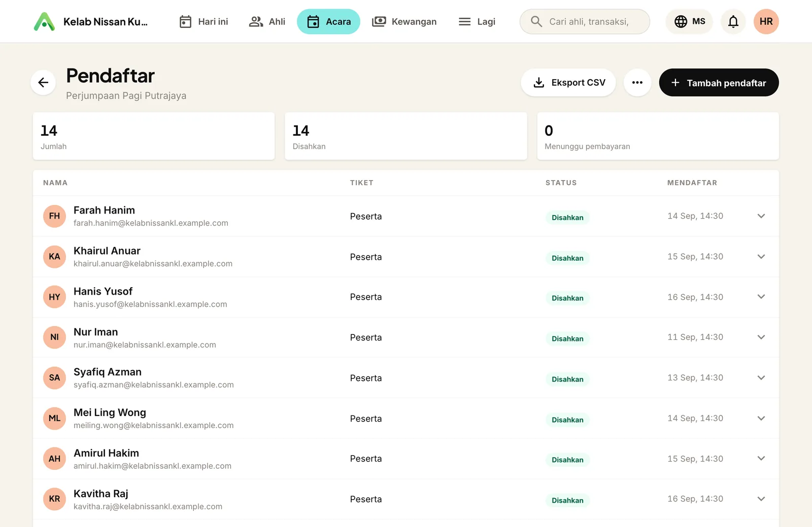Open Farah Hanim's FH avatar
Screen dimensions: 812x527
[54, 216]
